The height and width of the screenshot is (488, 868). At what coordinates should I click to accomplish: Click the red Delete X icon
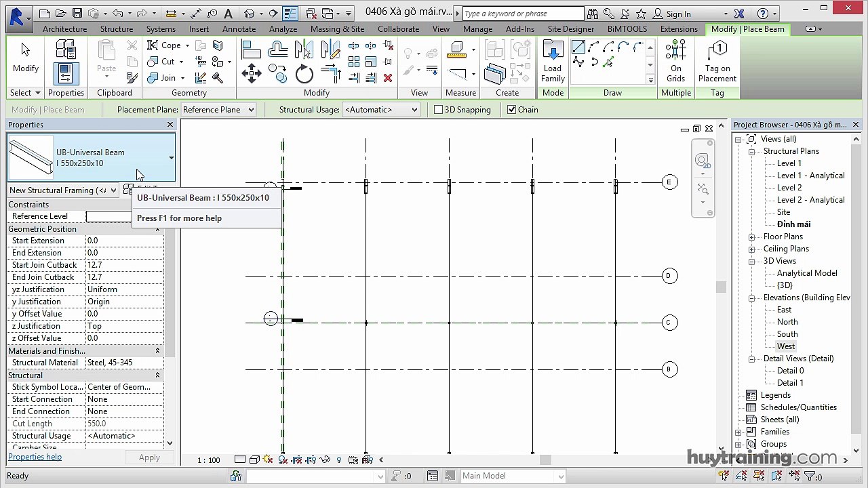point(388,78)
